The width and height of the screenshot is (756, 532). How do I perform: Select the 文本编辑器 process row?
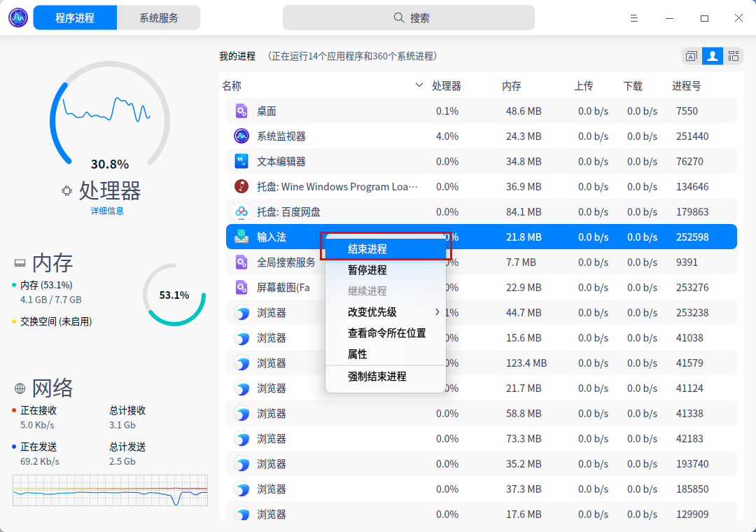481,161
